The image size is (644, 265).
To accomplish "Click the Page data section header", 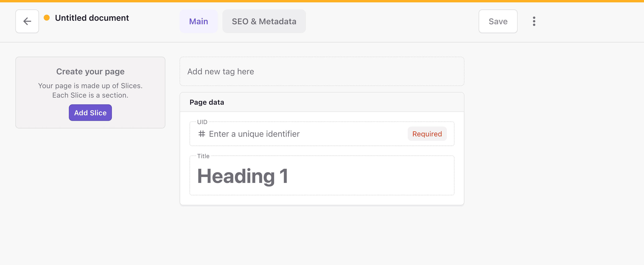I will 207,102.
